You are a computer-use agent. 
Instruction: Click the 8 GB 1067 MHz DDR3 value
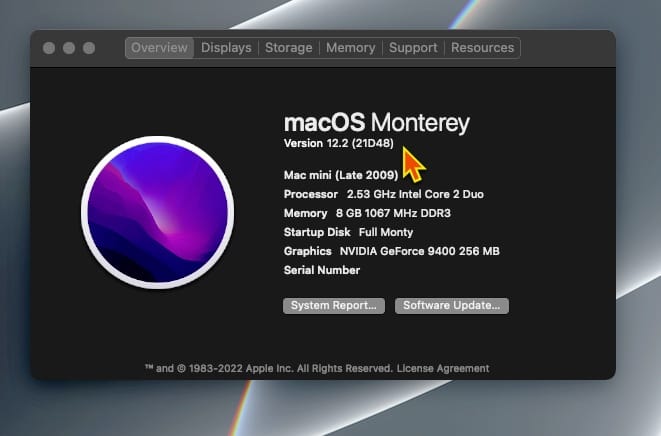pos(393,213)
